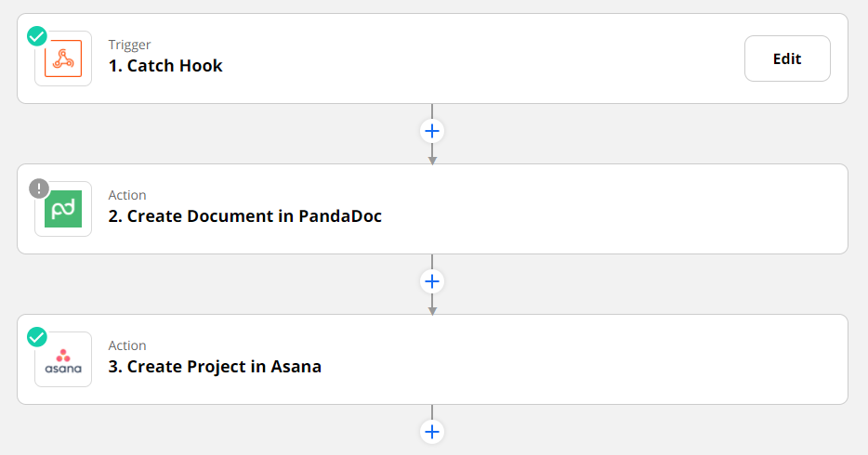Screen dimensions: 868x455
Task: Open the '1. Catch Hook' step title
Action: click(165, 66)
